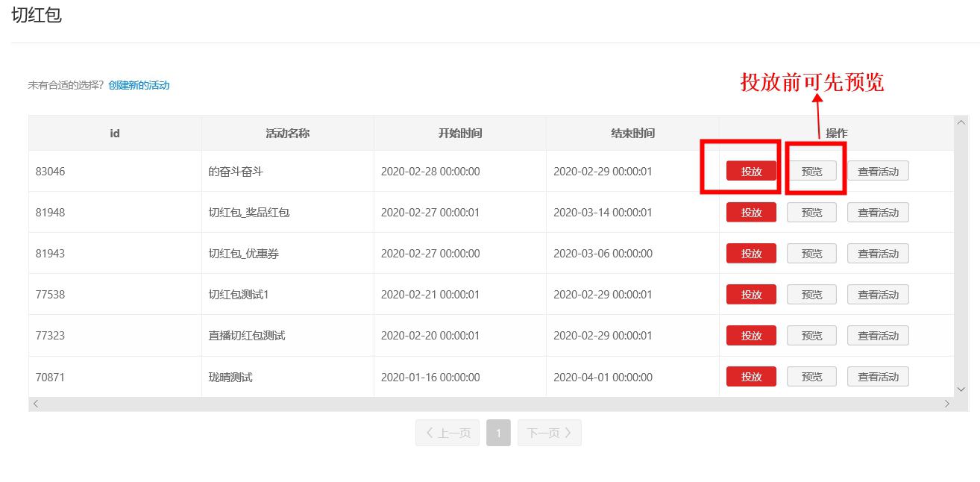This screenshot has height=482, width=980.
Task: Preview the 切红包_优惠券 activity
Action: click(x=811, y=254)
